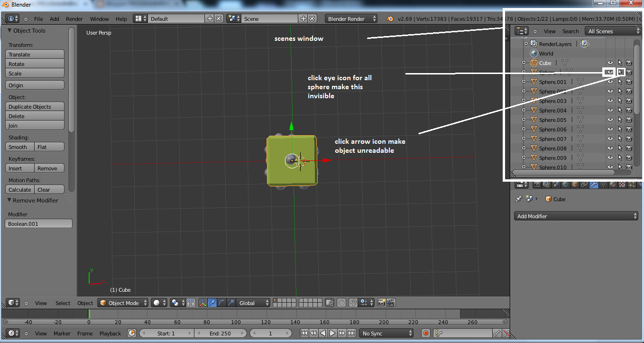Open the Texture checker tab
Screen dimensions: 644x343
(x=622, y=184)
